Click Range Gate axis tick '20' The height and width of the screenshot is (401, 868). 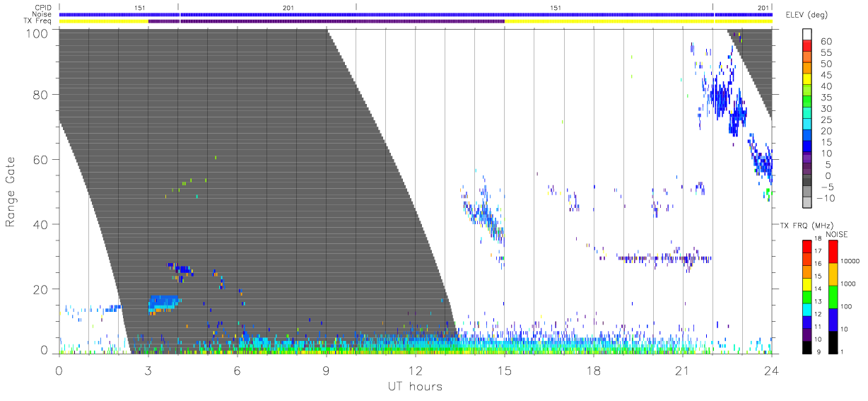40,289
